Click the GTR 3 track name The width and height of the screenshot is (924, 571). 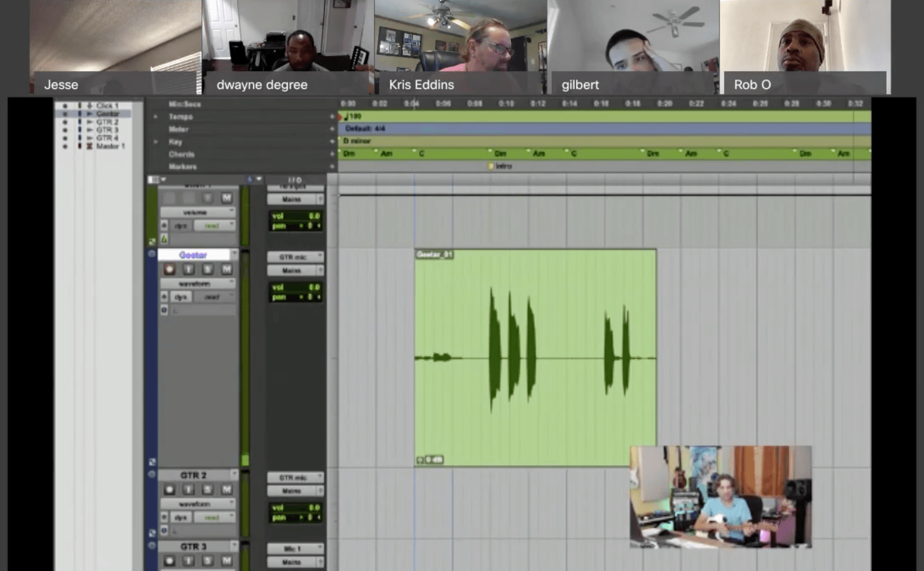pyautogui.click(x=194, y=546)
